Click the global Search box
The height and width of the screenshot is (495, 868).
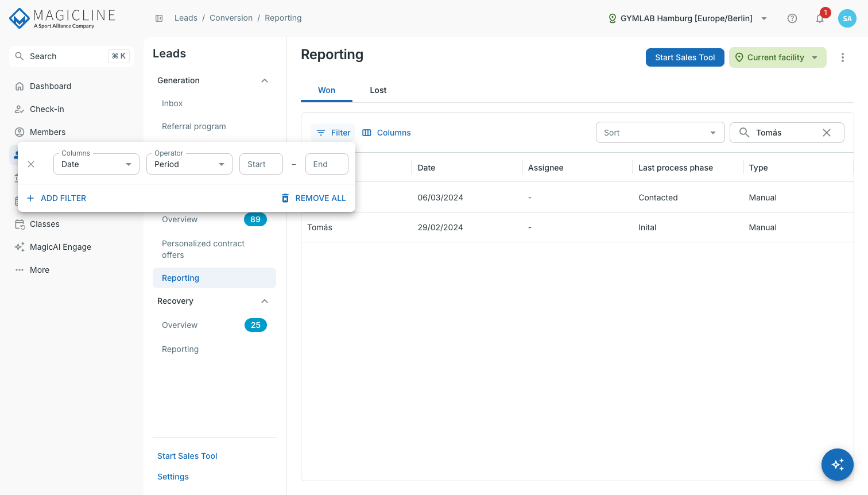coord(72,56)
